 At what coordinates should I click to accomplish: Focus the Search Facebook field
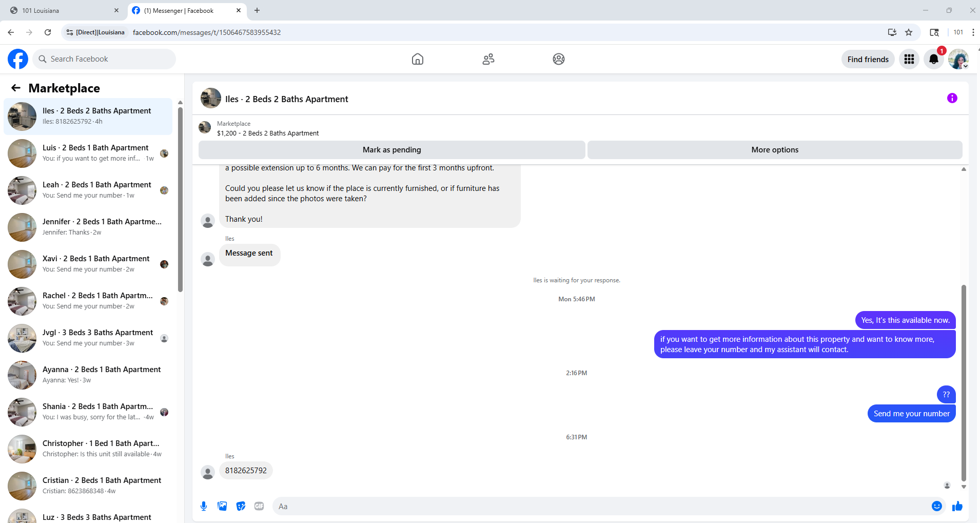click(x=104, y=59)
